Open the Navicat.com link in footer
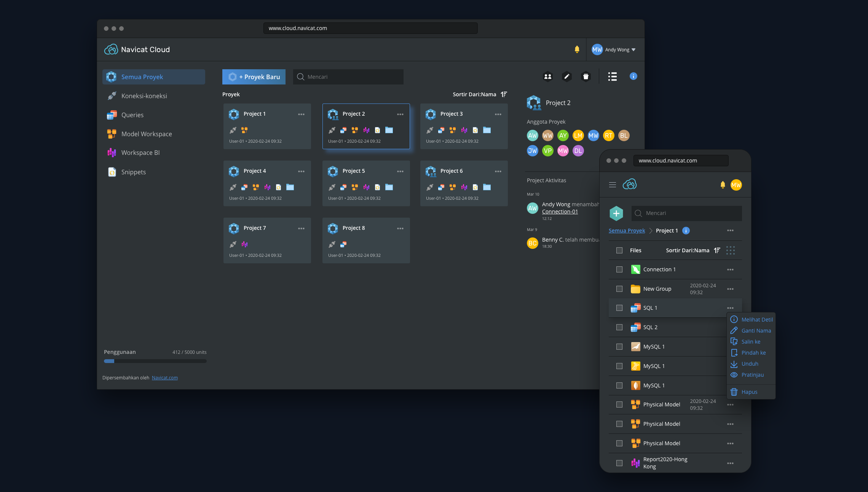This screenshot has height=492, width=868. coord(165,378)
